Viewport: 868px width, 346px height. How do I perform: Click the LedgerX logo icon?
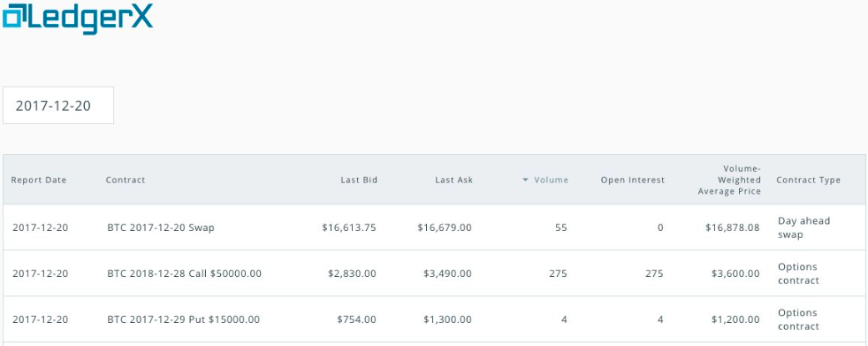click(14, 16)
